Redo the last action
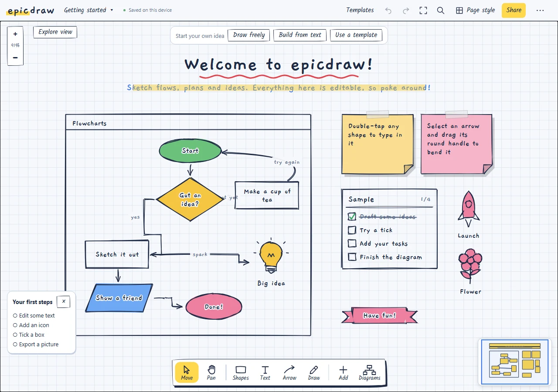Viewport: 558px width, 392px height. pos(406,10)
